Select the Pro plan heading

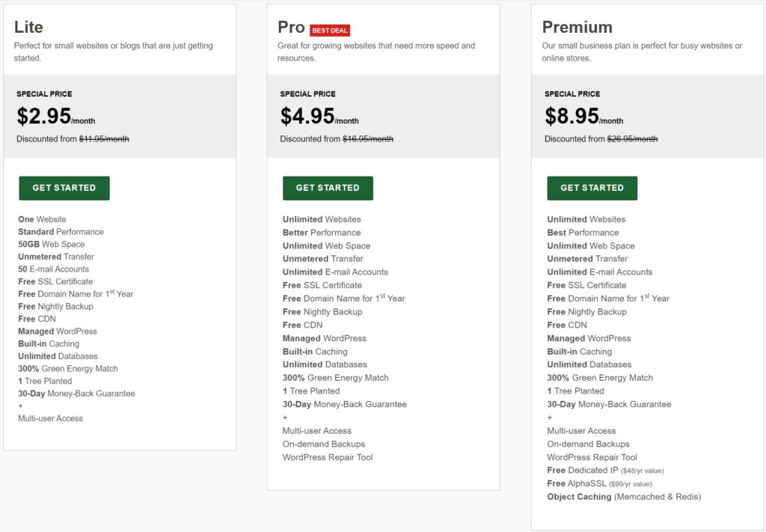(x=291, y=27)
